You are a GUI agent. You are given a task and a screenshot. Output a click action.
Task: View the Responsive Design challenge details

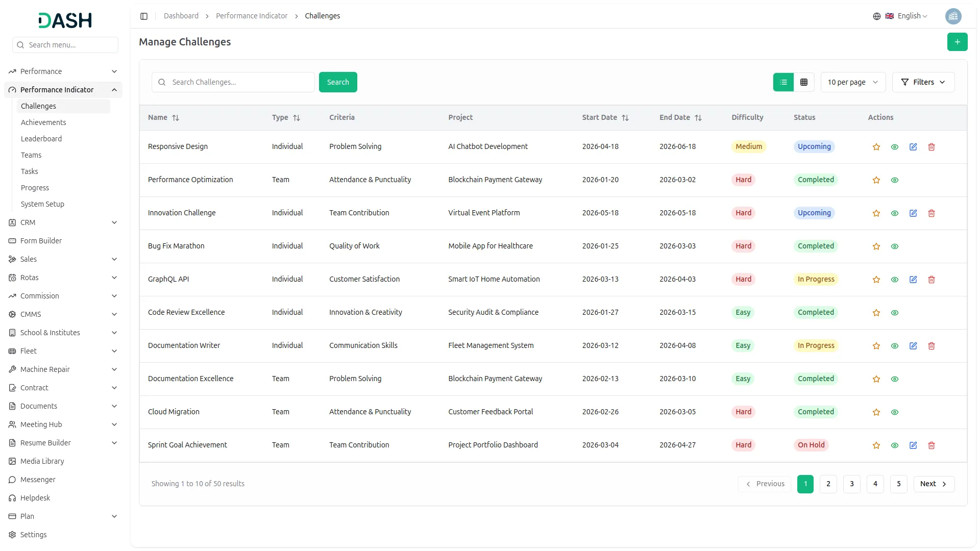click(895, 147)
